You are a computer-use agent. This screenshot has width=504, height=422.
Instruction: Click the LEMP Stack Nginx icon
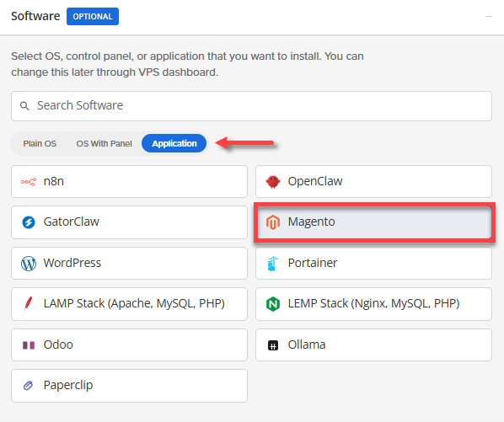point(273,304)
